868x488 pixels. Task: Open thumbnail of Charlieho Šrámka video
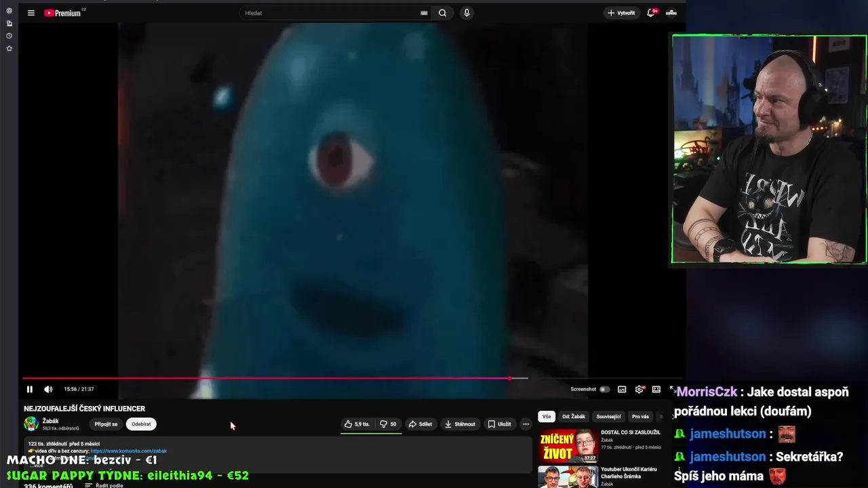click(568, 477)
